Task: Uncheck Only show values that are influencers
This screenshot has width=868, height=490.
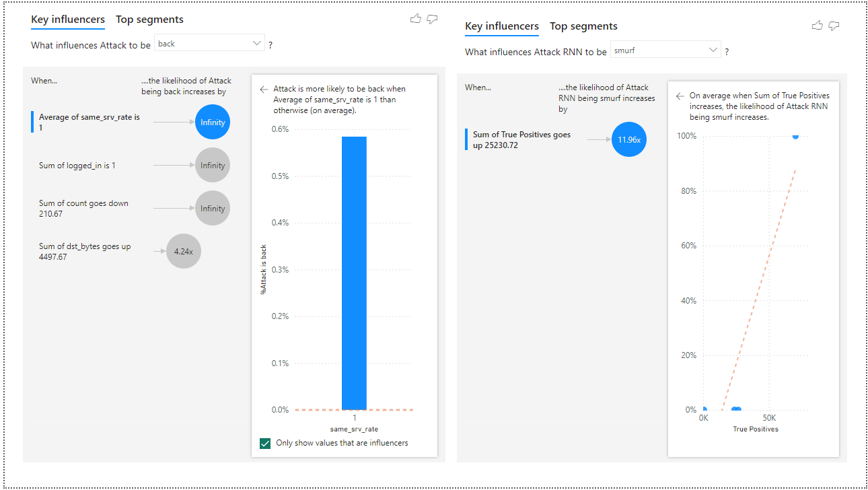Action: point(265,443)
